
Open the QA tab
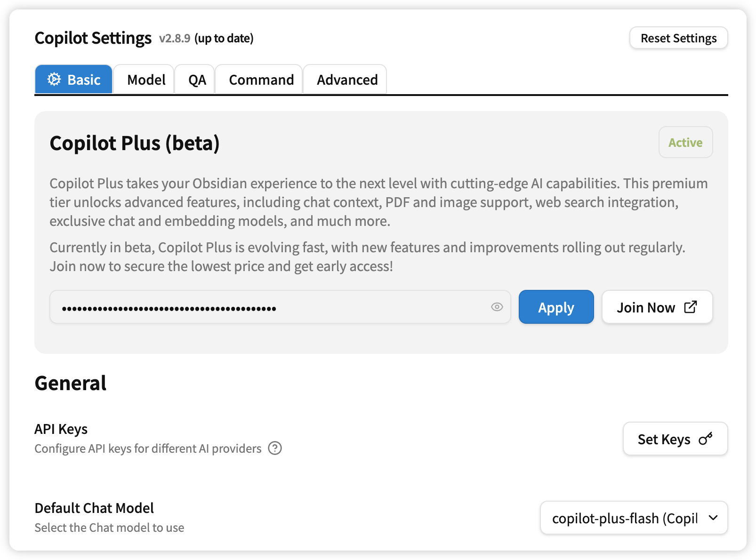(197, 80)
